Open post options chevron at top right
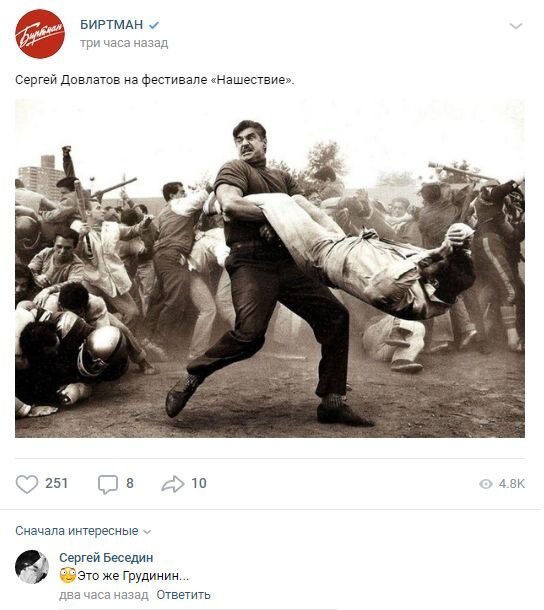Screen dimensions: 544x610 coord(516,26)
